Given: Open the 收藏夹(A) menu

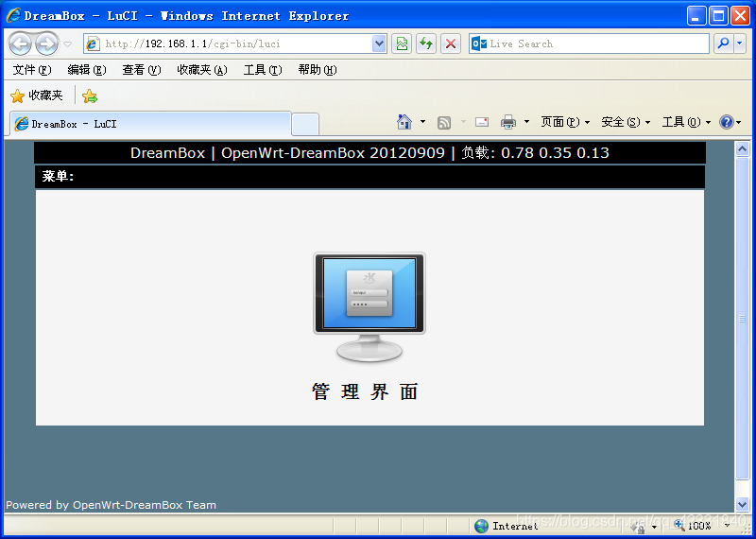Looking at the screenshot, I should point(202,70).
